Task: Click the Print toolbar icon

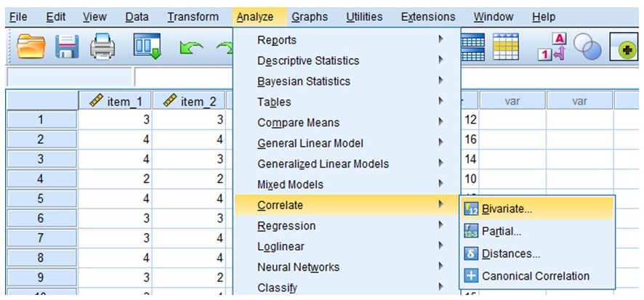Action: pyautogui.click(x=102, y=46)
